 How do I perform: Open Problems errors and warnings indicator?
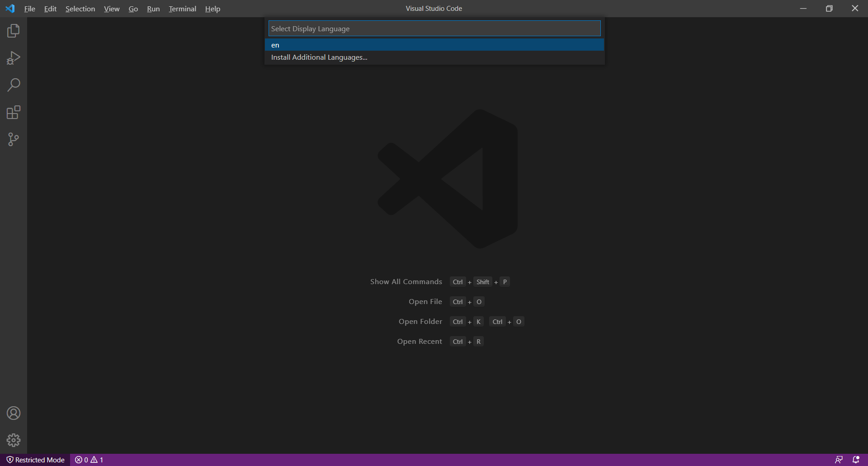pyautogui.click(x=89, y=460)
